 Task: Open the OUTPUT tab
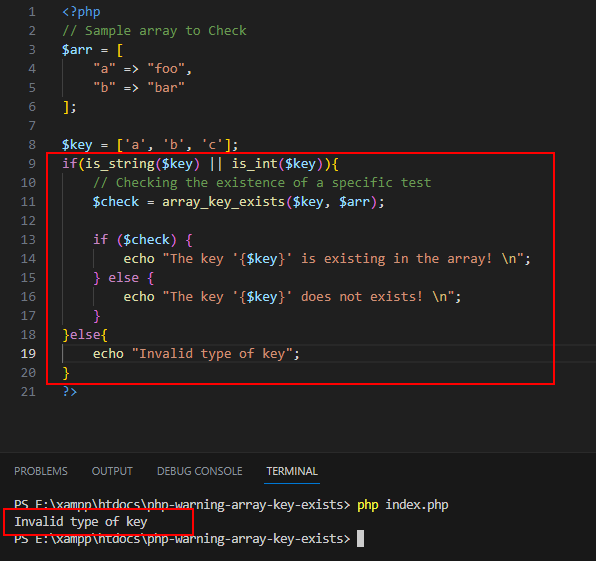point(112,471)
